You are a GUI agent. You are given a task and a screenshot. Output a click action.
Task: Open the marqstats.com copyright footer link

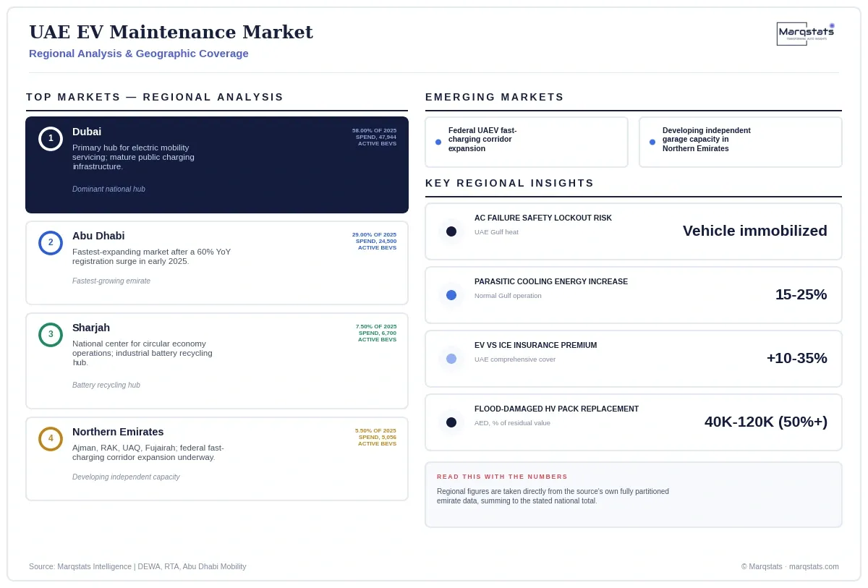790,566
